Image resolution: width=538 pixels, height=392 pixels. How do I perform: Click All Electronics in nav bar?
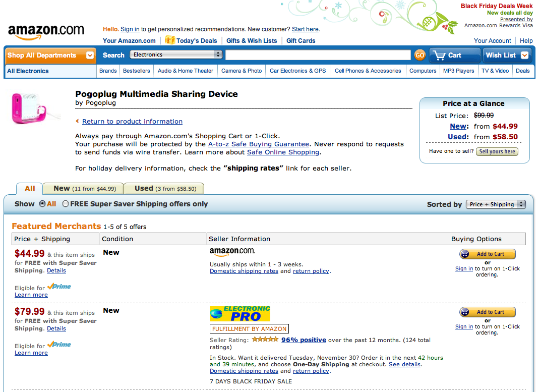point(28,71)
